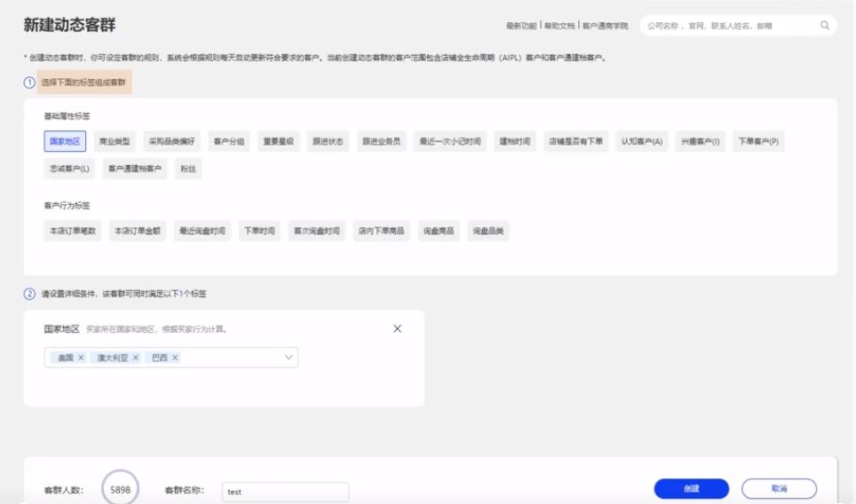Select the 客户通建档客户 tag
Screen dimensions: 856x504
tap(135, 169)
